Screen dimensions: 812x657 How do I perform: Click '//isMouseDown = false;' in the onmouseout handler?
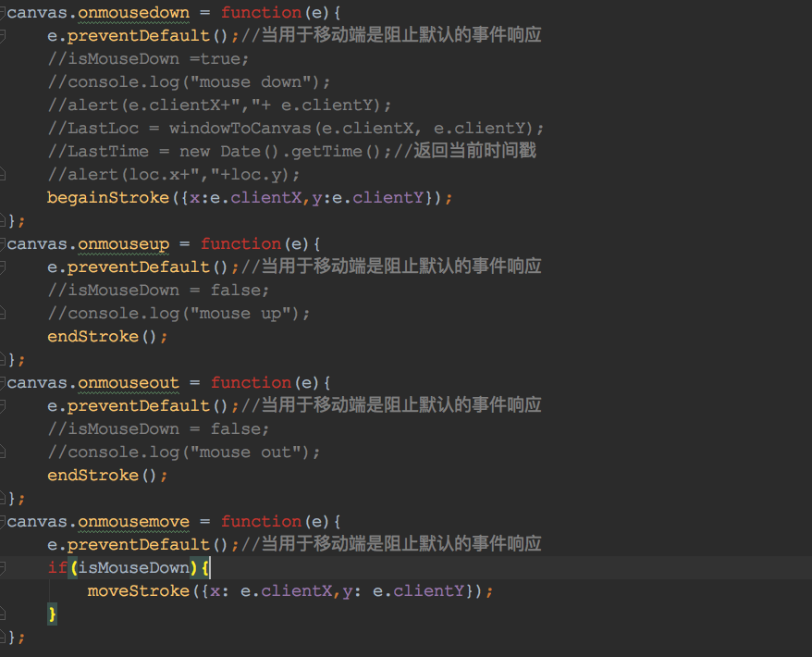pos(158,429)
